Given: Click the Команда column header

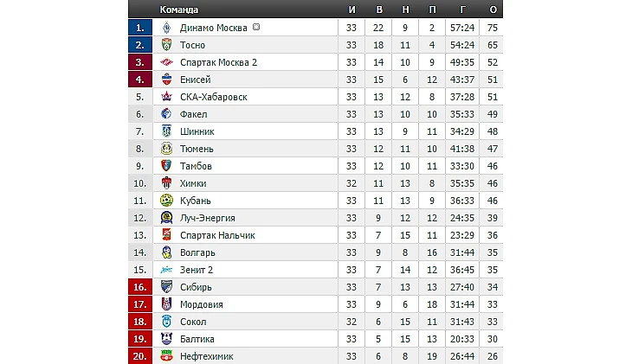Looking at the screenshot, I should pyautogui.click(x=179, y=10).
